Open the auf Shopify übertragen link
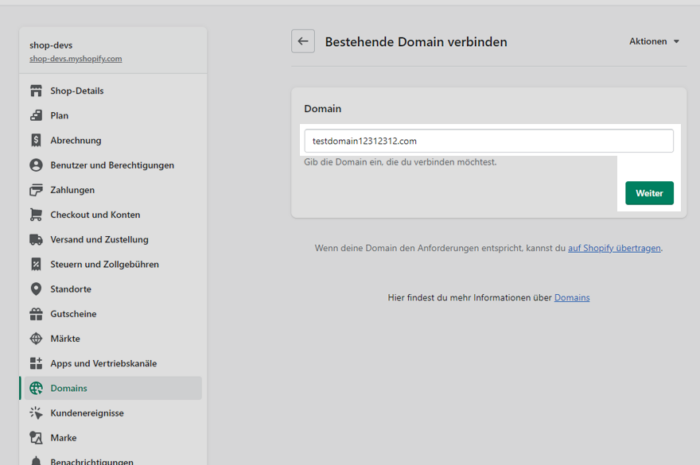Image resolution: width=700 pixels, height=465 pixels. (614, 248)
